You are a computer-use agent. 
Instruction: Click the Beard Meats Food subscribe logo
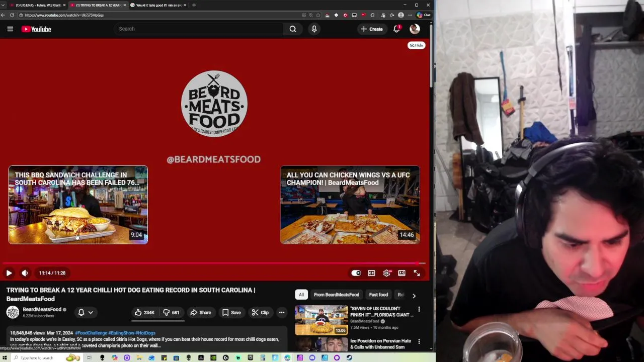(x=214, y=104)
